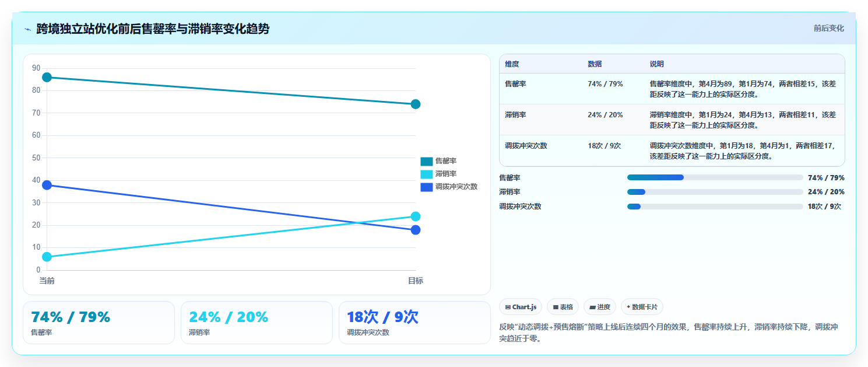Toggle the 滞销率 legend color box
The height and width of the screenshot is (367, 868).
click(426, 174)
